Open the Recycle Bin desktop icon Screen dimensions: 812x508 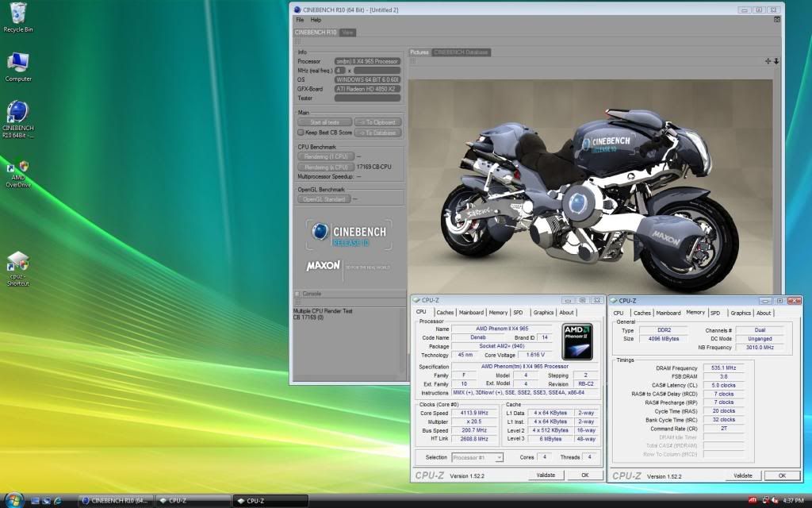[17, 13]
